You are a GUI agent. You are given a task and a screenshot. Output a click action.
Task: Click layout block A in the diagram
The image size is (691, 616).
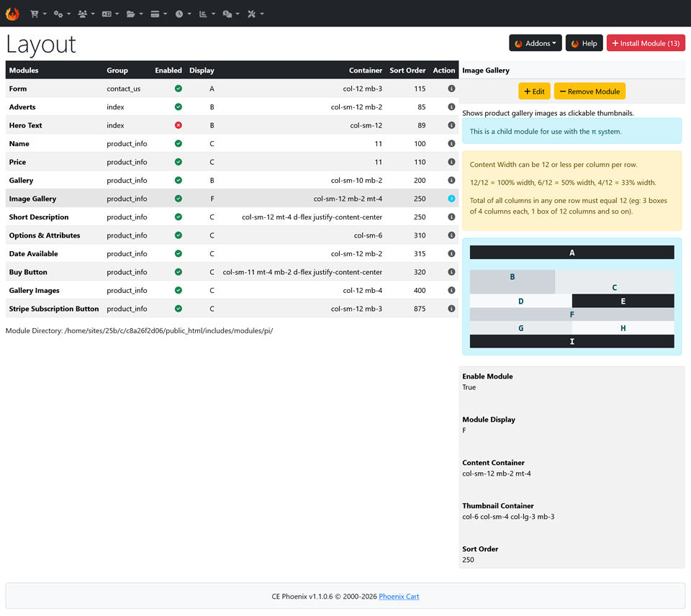(572, 253)
